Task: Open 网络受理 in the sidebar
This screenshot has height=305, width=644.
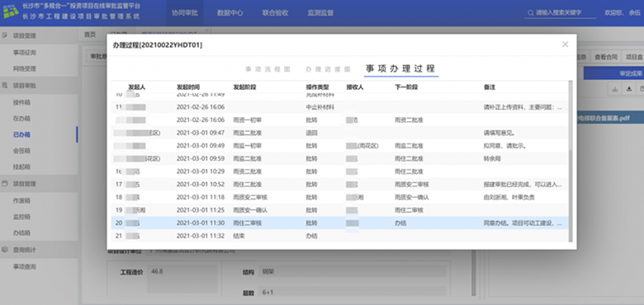Action: coord(25,69)
